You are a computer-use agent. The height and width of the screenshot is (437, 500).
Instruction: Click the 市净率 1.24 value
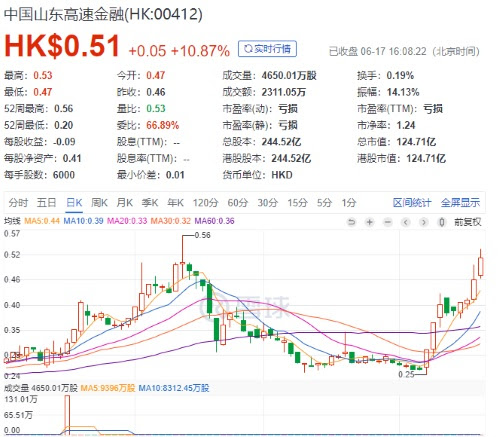pyautogui.click(x=406, y=125)
